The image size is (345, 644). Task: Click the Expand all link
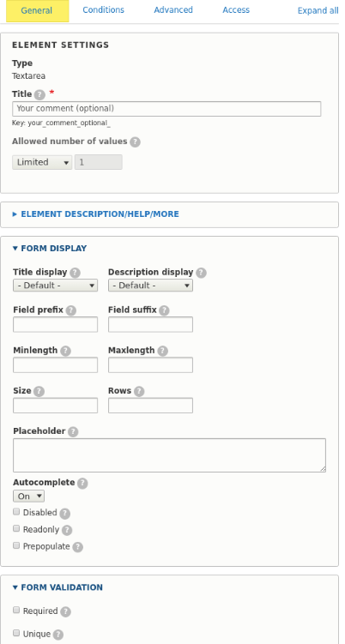(318, 10)
